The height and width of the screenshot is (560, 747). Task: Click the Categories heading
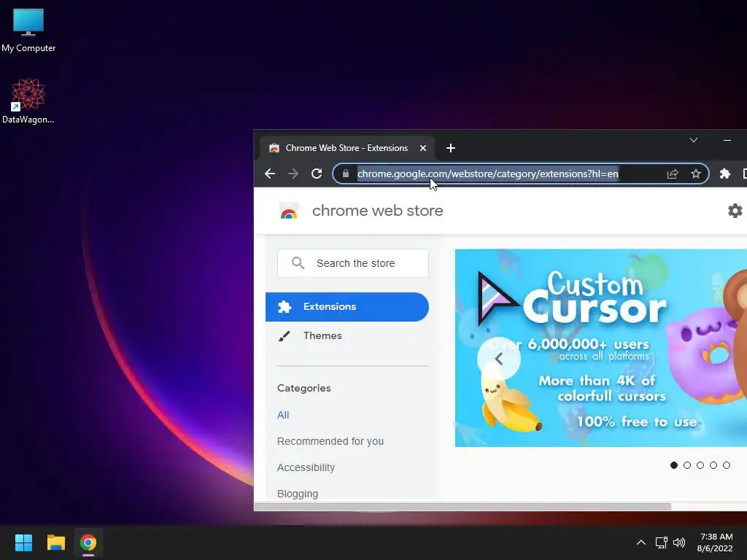click(x=304, y=388)
